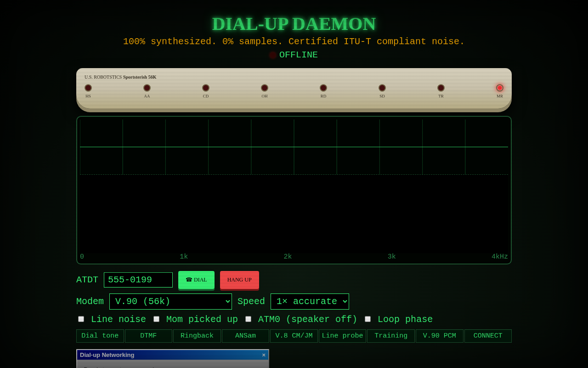
Task: Click the DIAL-UP DAEMON heading
Action: (294, 24)
